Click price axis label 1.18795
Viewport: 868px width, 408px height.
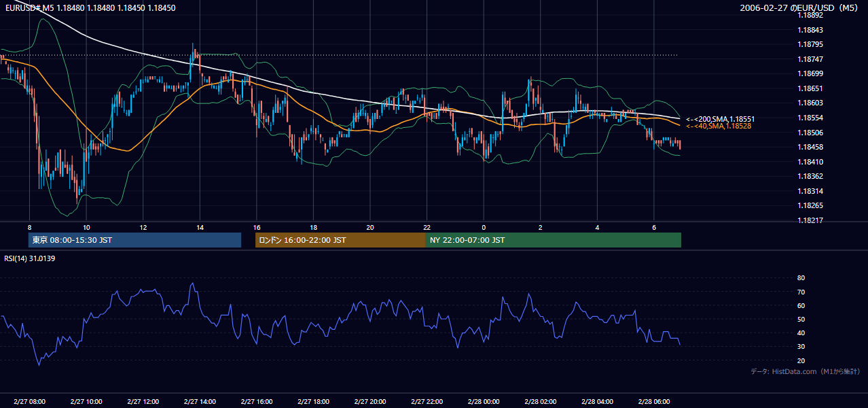click(810, 45)
